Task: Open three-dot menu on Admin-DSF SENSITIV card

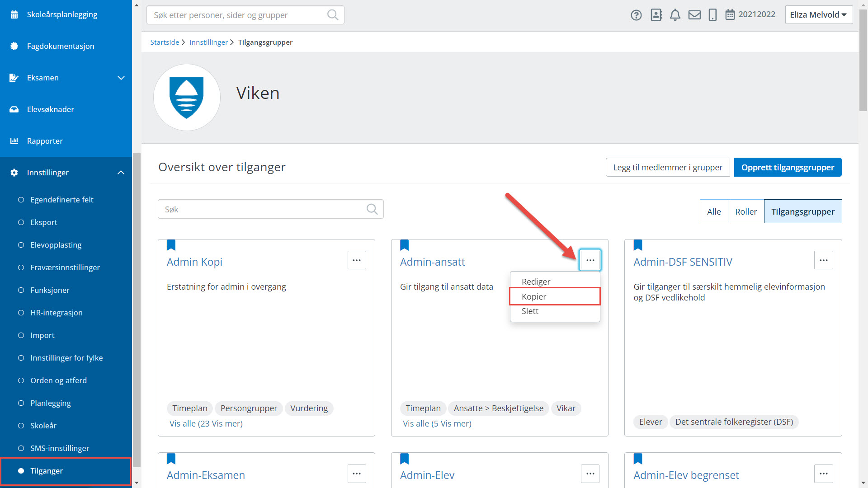Action: 823,260
